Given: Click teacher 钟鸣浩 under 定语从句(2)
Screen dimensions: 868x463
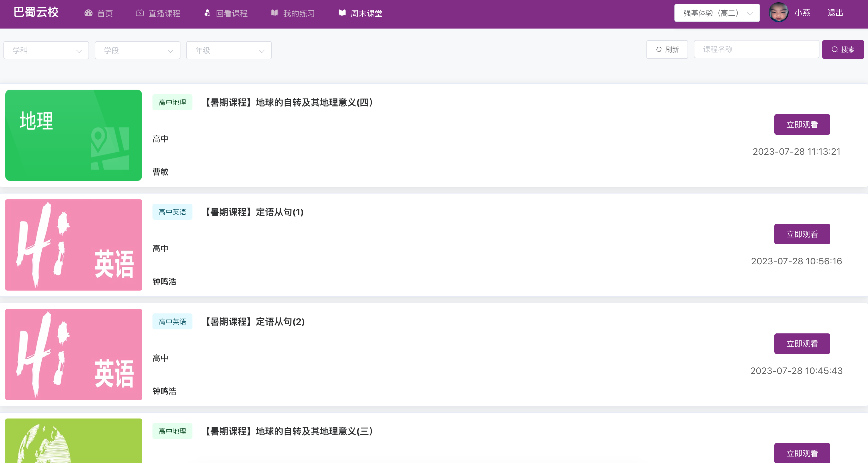Looking at the screenshot, I should 164,391.
